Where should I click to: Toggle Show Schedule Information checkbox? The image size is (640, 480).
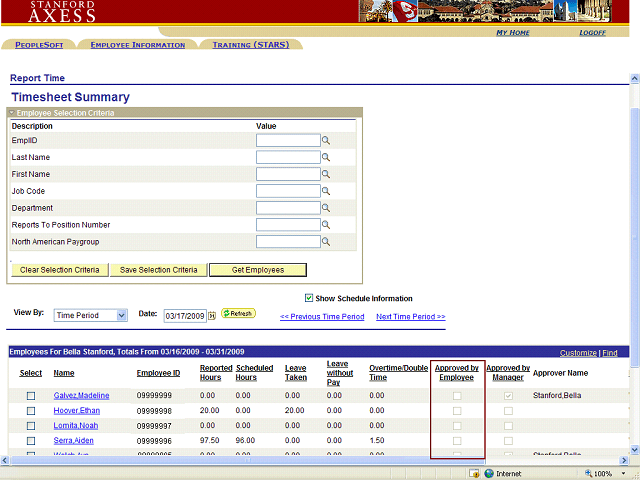309,298
